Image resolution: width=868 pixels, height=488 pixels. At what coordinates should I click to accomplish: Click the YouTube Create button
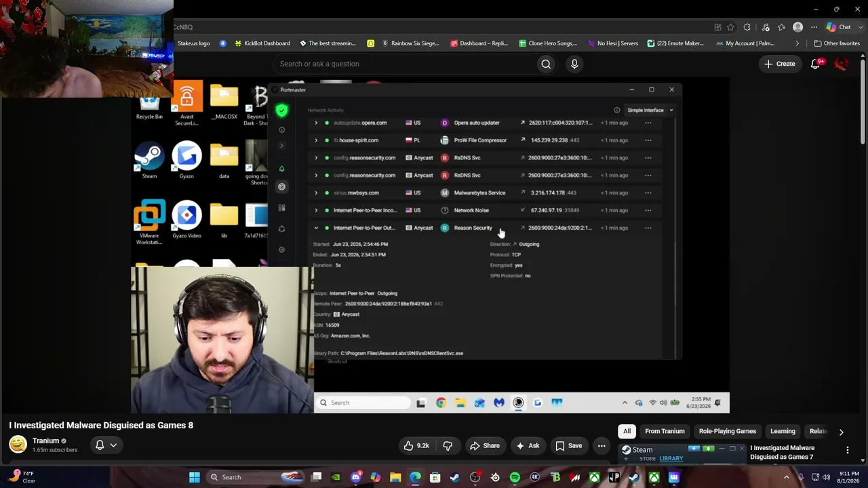(x=779, y=64)
